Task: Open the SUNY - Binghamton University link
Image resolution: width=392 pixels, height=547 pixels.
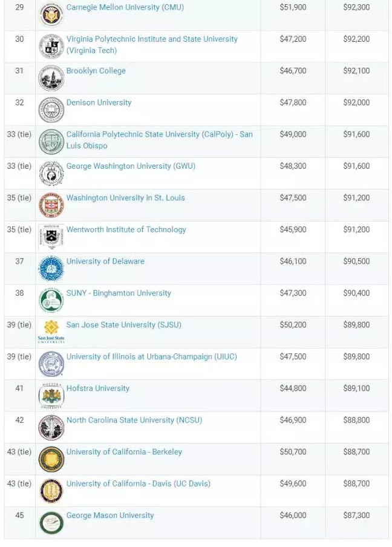Action: [119, 293]
